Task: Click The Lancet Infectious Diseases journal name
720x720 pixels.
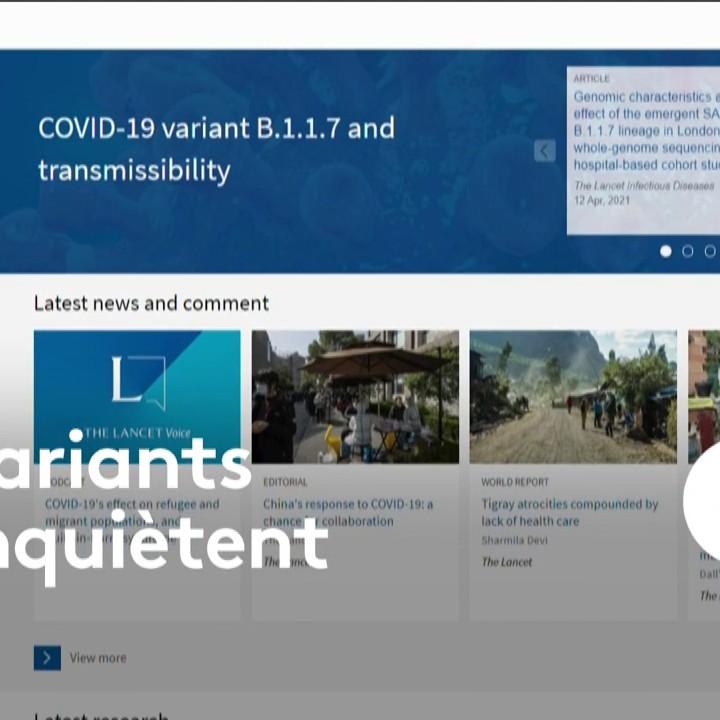Action: click(644, 186)
